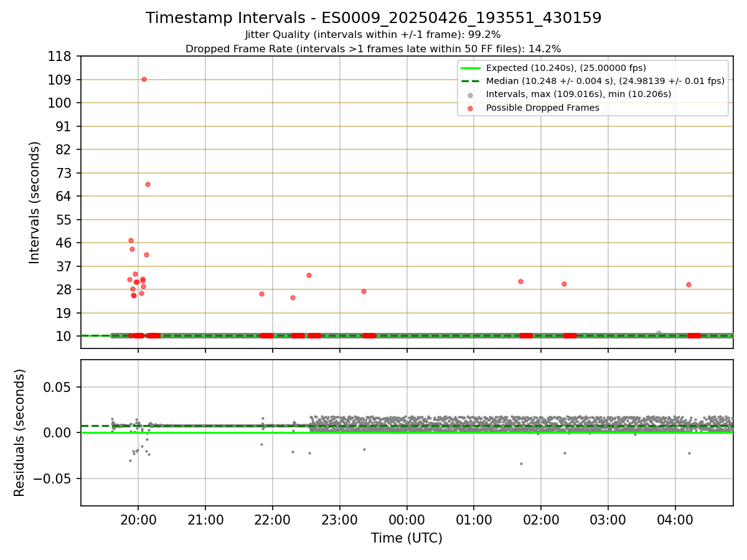Click the red outlier point at 109 seconds
The width and height of the screenshot is (747, 560).
(x=144, y=79)
